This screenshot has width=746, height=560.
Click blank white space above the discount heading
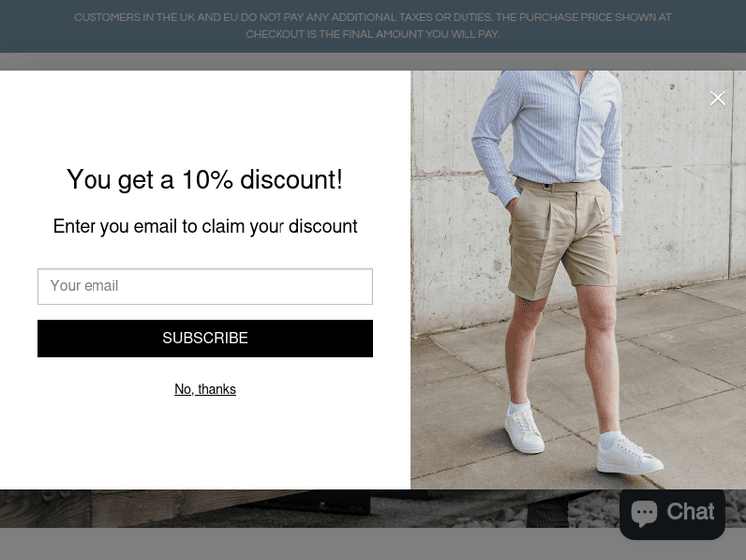point(205,116)
